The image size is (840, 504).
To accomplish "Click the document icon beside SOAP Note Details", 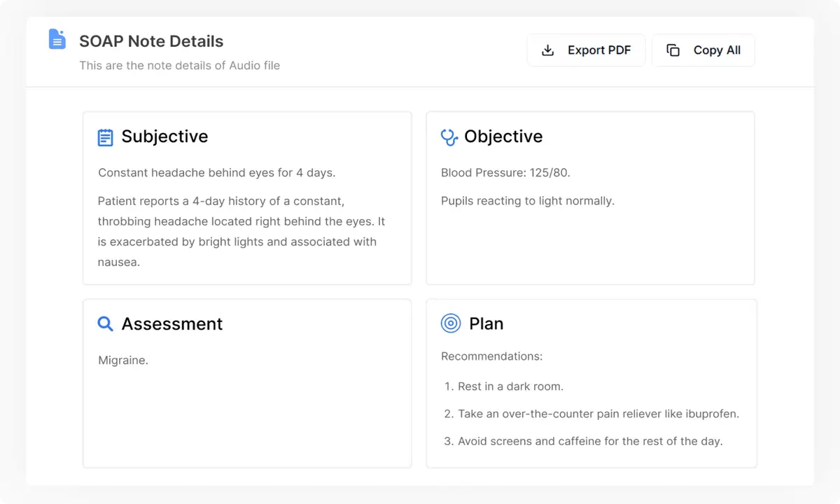I will pos(57,39).
